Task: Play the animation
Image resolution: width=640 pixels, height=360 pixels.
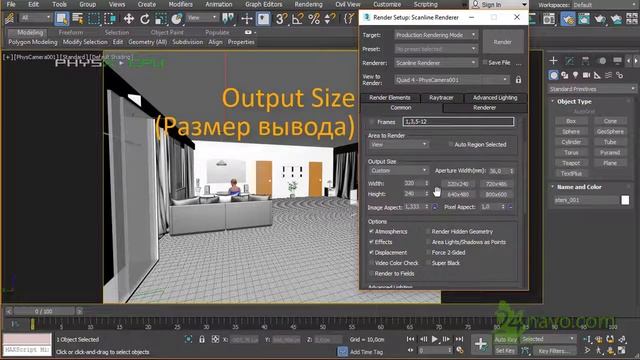Action: click(435, 339)
